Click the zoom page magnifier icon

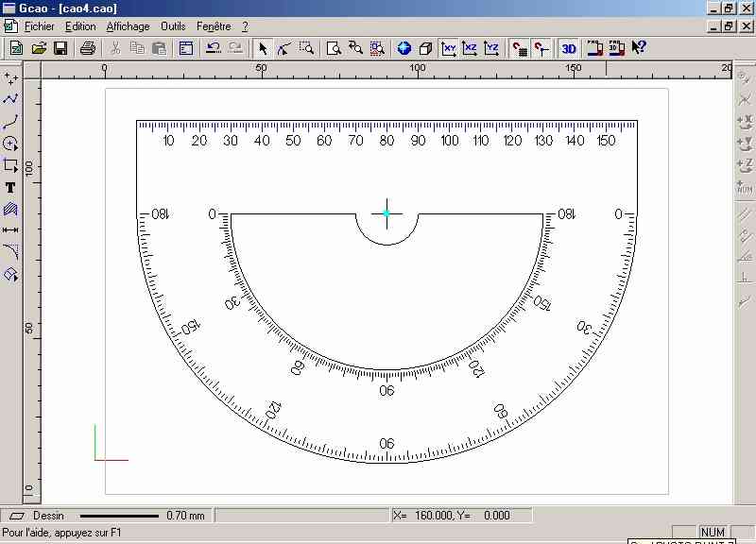334,48
